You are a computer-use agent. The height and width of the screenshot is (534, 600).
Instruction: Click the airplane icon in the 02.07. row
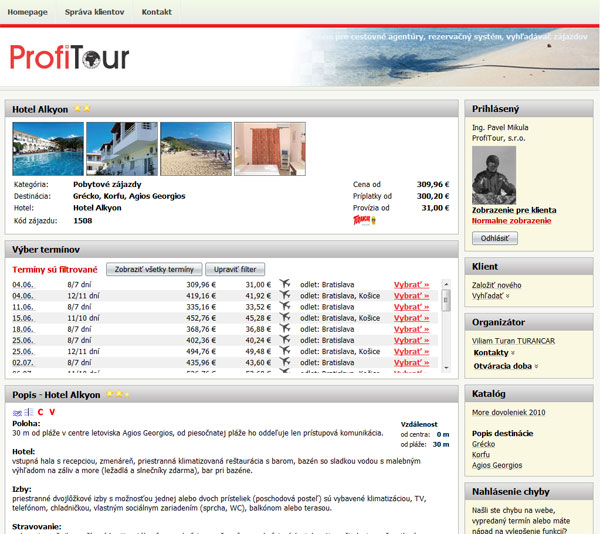pos(285,361)
